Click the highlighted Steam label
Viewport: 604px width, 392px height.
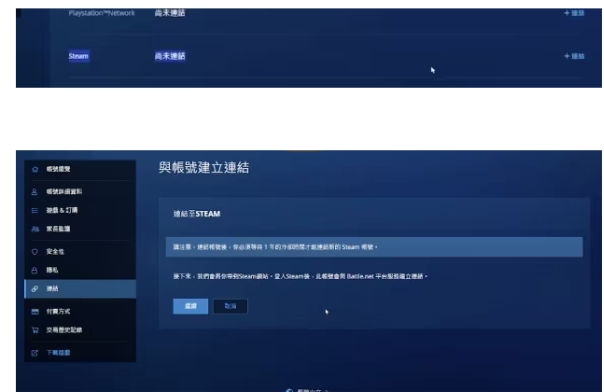pyautogui.click(x=79, y=56)
